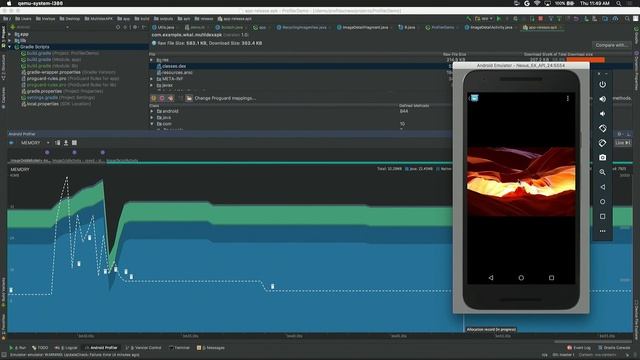
Task: Expand the res folder in APK analyzer
Action: (x=152, y=60)
